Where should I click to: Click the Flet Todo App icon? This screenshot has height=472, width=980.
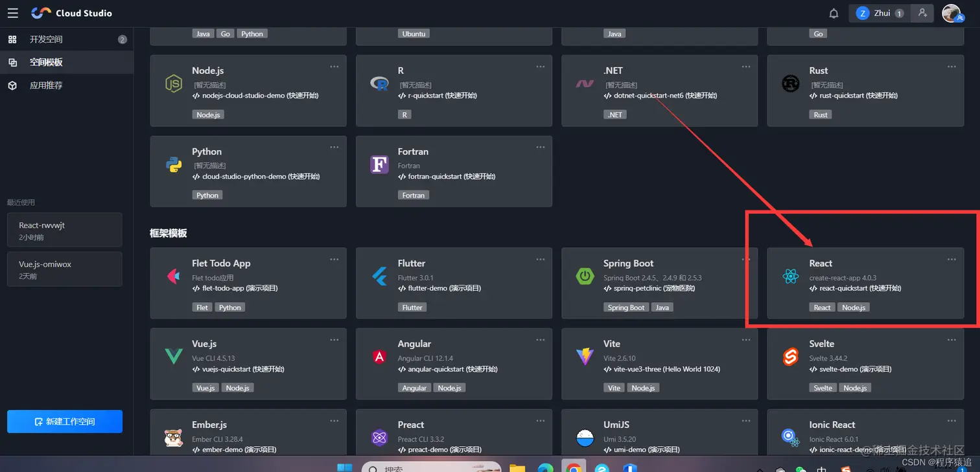click(174, 276)
